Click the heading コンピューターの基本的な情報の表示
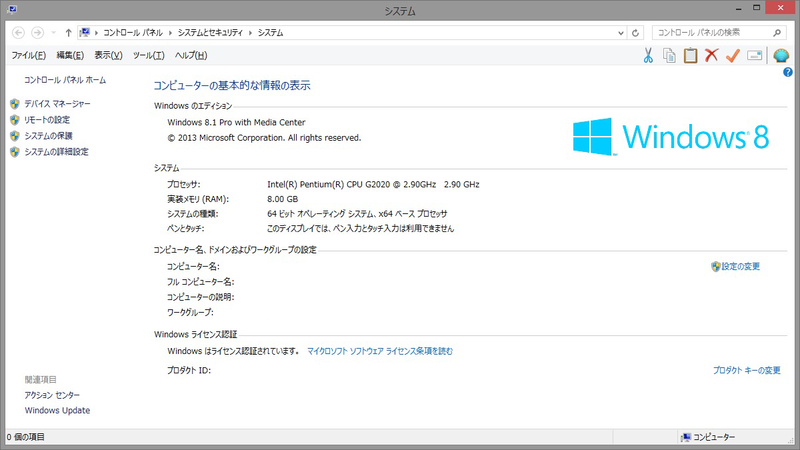The image size is (800, 450). click(232, 85)
